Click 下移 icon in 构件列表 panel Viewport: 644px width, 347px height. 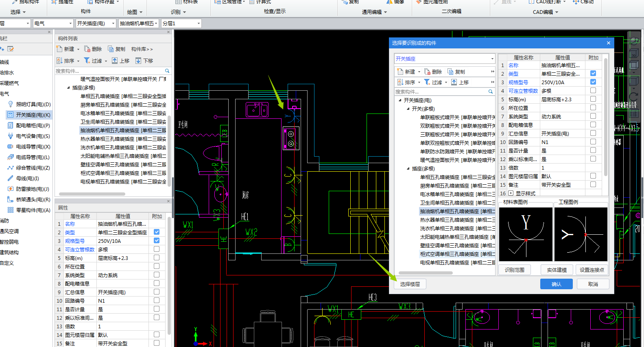[138, 61]
